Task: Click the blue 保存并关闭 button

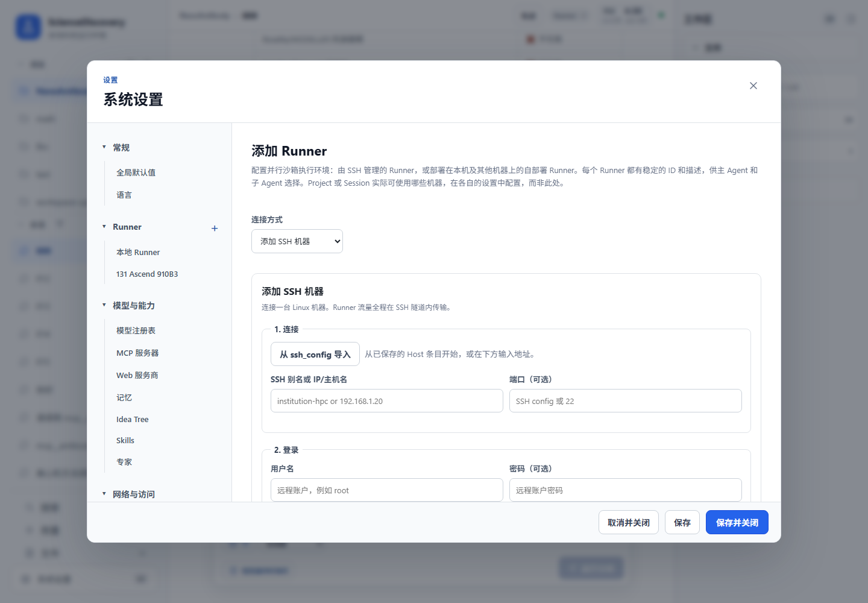Action: click(x=737, y=522)
